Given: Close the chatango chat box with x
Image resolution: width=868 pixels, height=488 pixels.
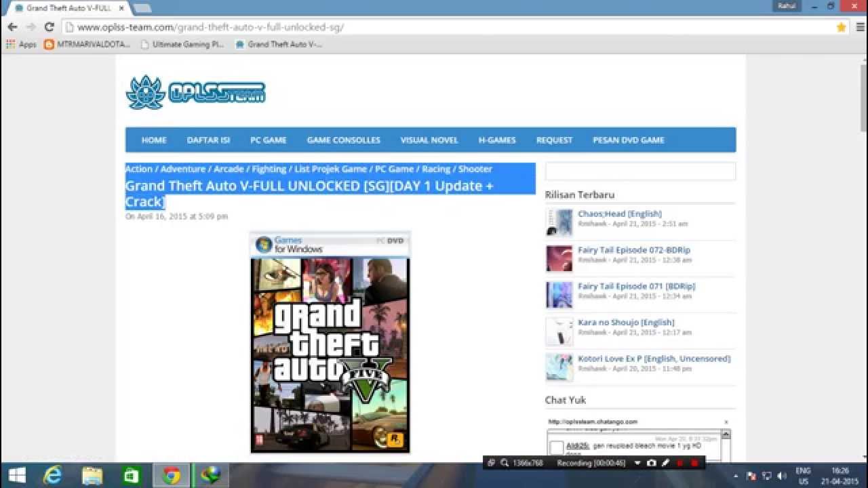Looking at the screenshot, I should pyautogui.click(x=726, y=422).
